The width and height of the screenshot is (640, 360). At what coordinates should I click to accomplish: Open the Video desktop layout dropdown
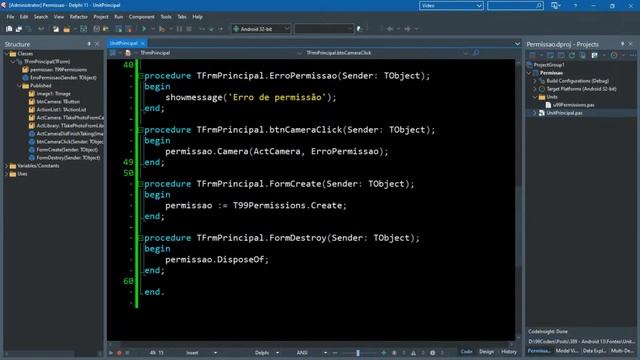point(478,6)
